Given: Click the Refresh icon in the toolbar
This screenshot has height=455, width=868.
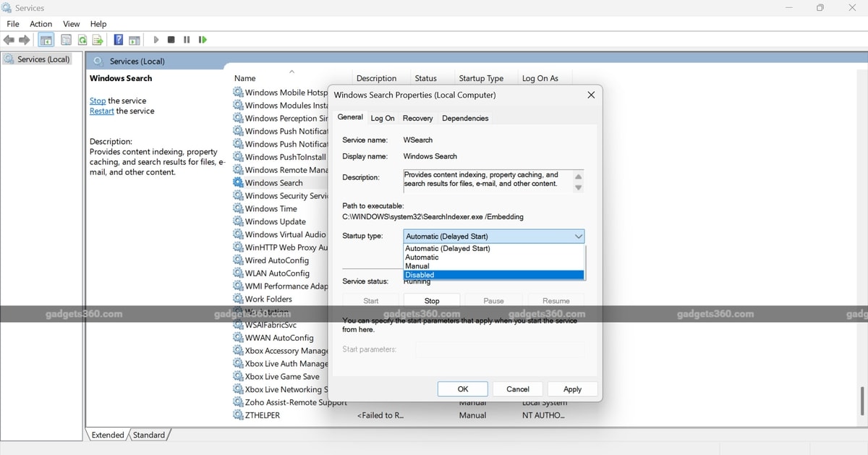Looking at the screenshot, I should tap(82, 40).
